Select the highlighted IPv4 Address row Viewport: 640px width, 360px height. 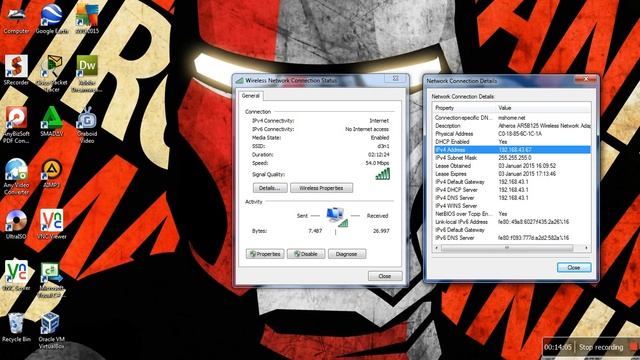[x=512, y=150]
